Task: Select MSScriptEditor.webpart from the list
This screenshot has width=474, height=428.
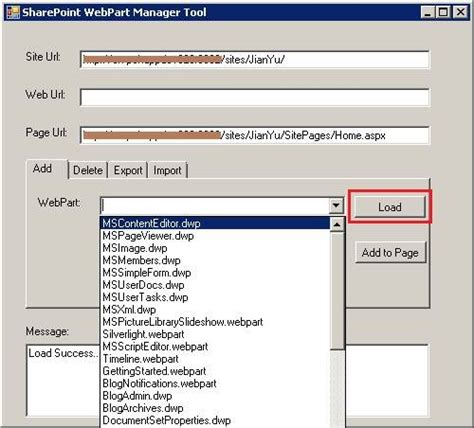Action: (215, 347)
